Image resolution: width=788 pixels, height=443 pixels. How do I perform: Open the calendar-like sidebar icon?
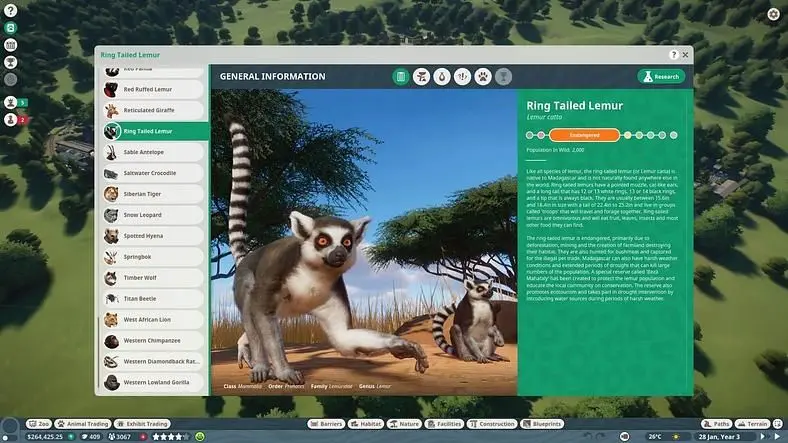(x=11, y=45)
